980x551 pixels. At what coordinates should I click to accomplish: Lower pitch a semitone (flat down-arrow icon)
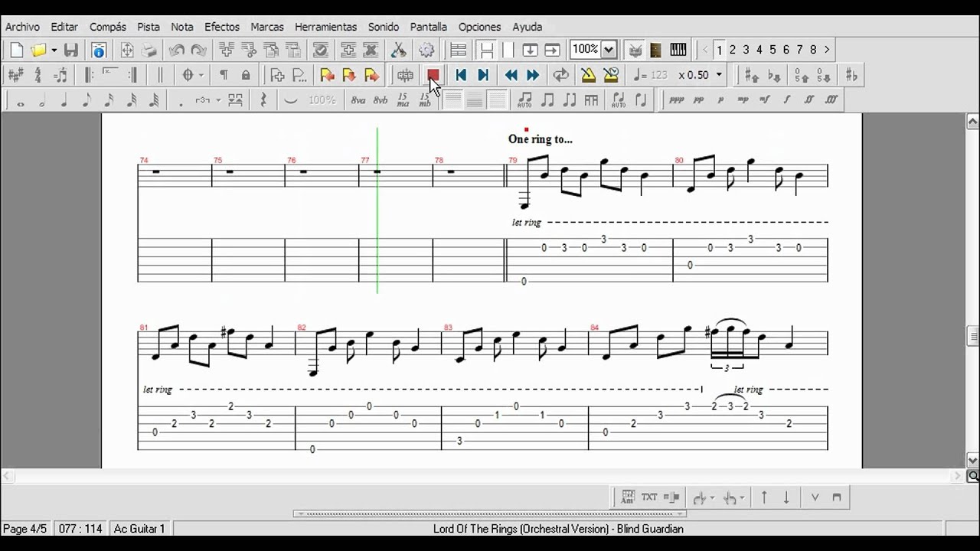click(x=775, y=75)
